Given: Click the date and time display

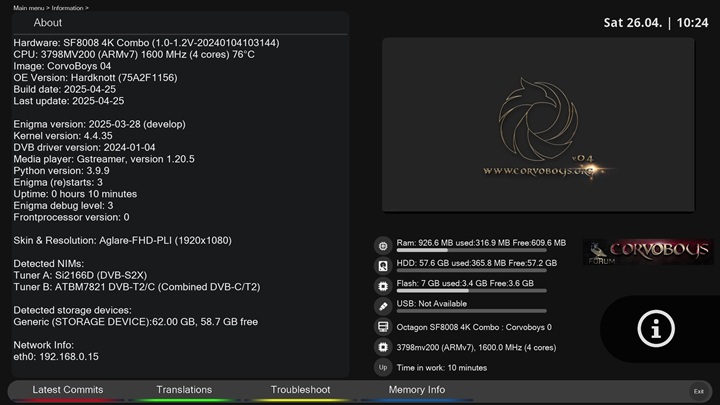Looking at the screenshot, I should tap(656, 22).
